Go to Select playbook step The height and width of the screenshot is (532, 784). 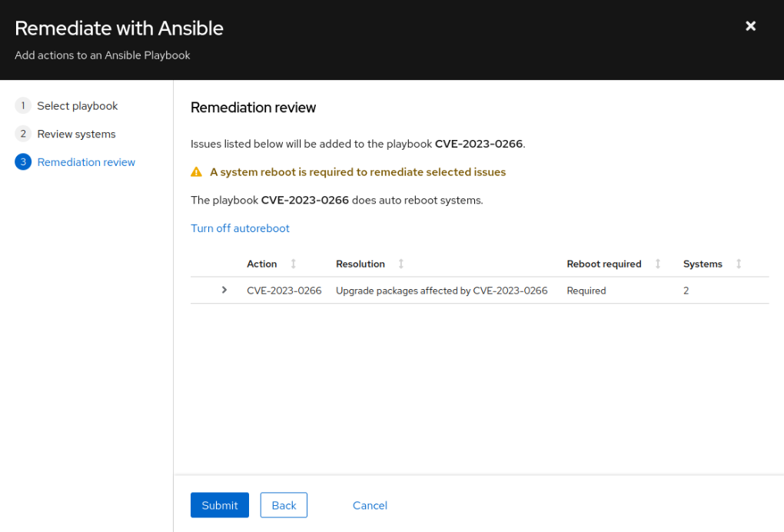[x=78, y=106]
